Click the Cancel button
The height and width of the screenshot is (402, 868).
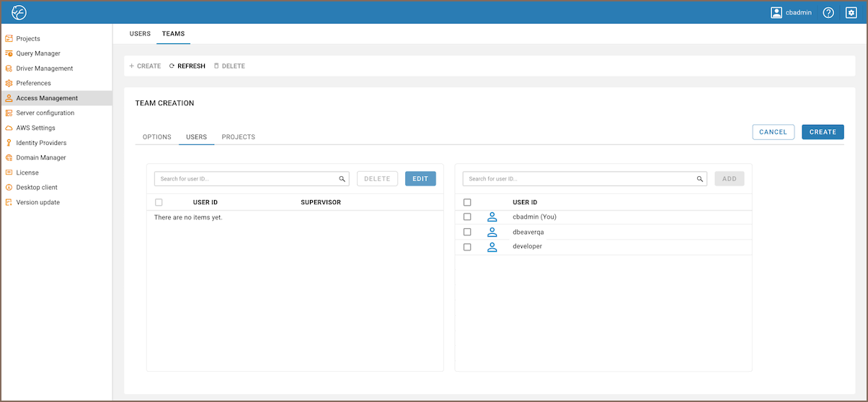point(773,132)
